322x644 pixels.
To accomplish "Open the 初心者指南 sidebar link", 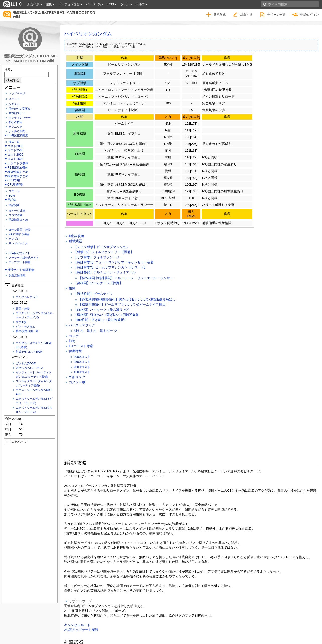I will tap(15, 122).
